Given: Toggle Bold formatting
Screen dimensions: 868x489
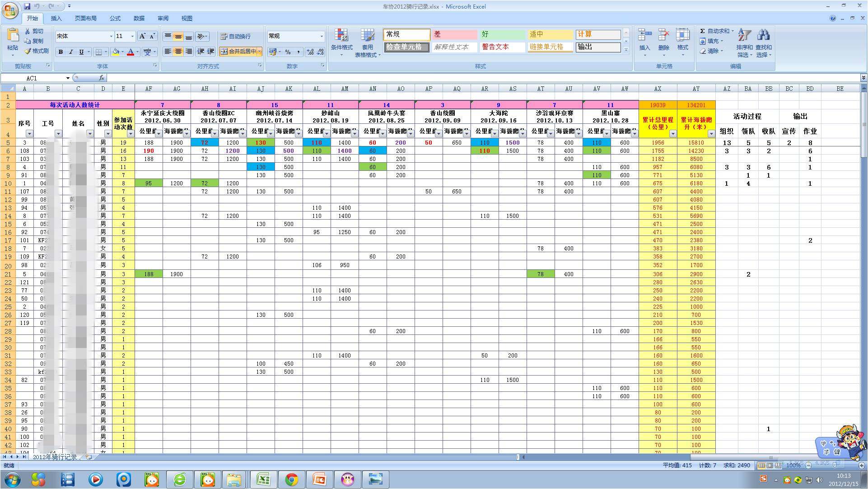Looking at the screenshot, I should [61, 52].
